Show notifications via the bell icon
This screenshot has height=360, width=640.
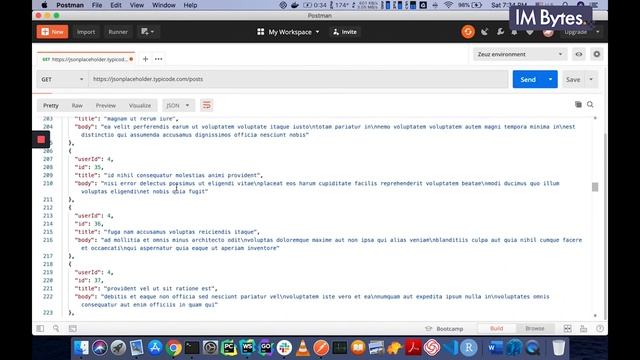[514, 32]
